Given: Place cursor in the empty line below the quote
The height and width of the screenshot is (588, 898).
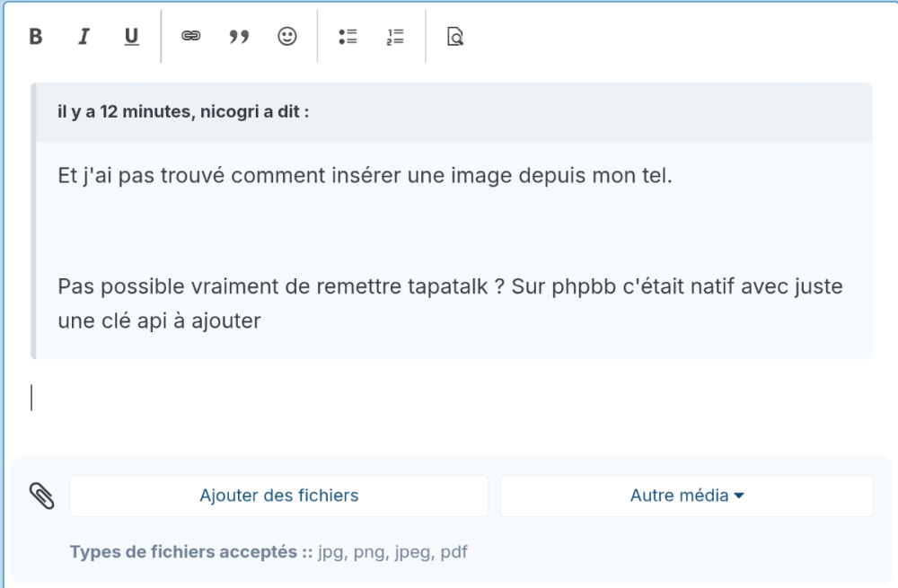Looking at the screenshot, I should 452,398.
